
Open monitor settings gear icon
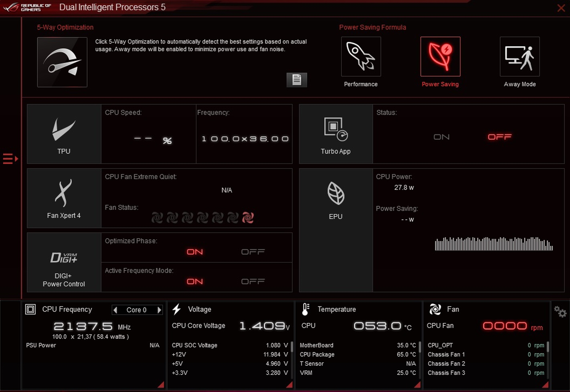coord(560,311)
